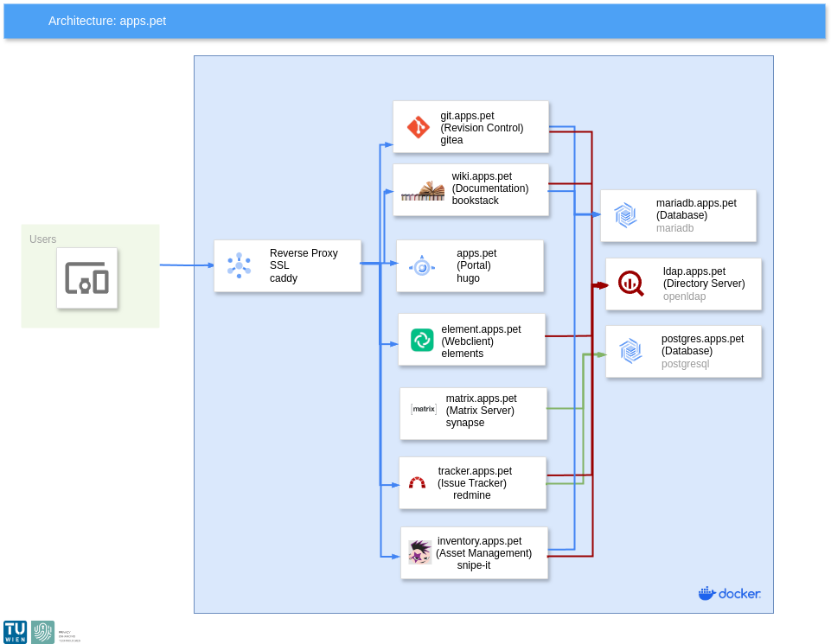Click the 'elements' label

coord(462,354)
